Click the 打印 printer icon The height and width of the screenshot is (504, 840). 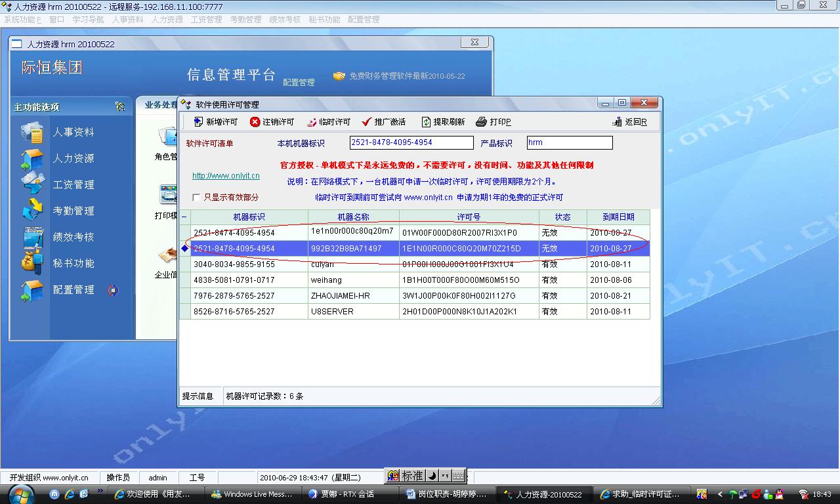point(481,122)
